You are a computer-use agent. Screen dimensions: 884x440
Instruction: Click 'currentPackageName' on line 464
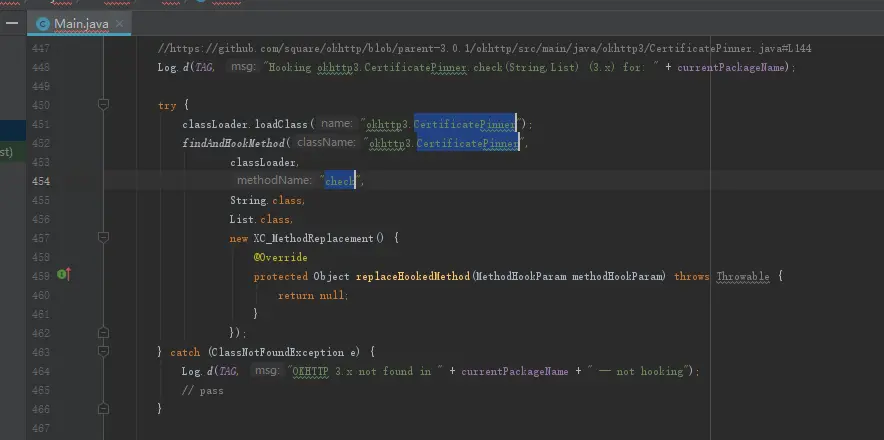tap(515, 371)
